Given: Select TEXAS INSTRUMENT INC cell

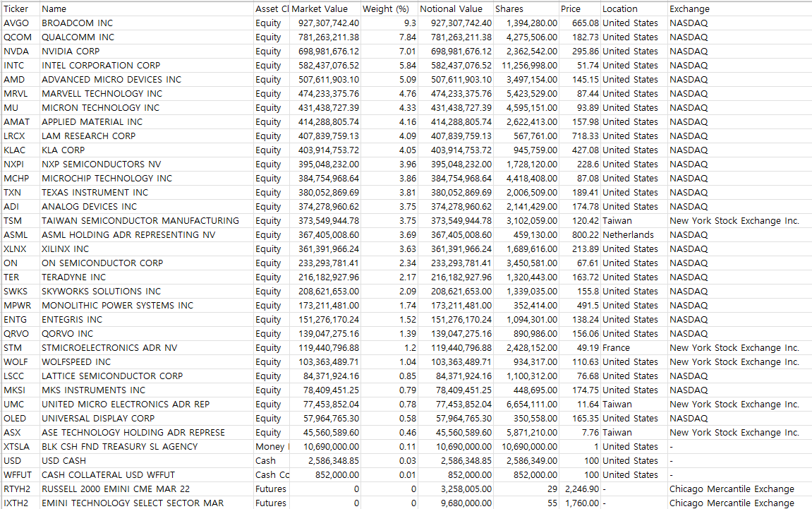Looking at the screenshot, I should point(147,193).
